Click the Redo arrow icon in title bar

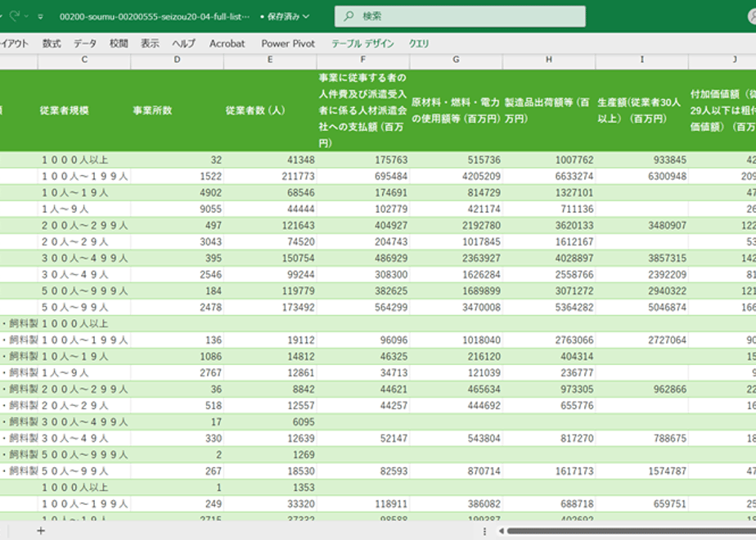coord(15,16)
